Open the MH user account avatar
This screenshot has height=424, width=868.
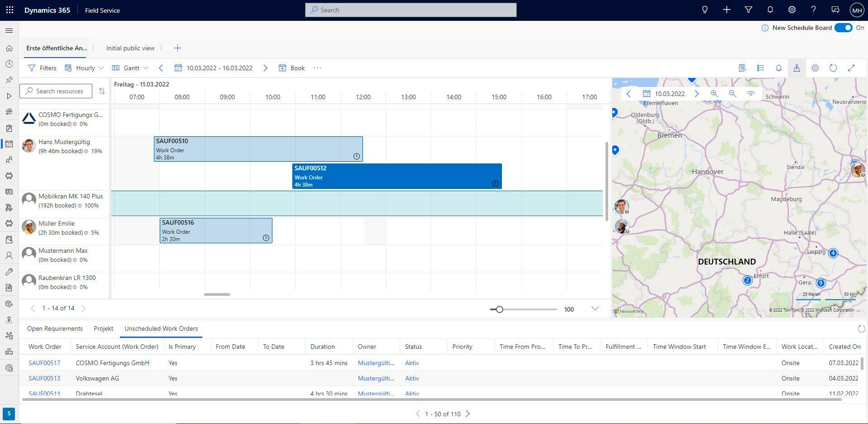[x=857, y=10]
